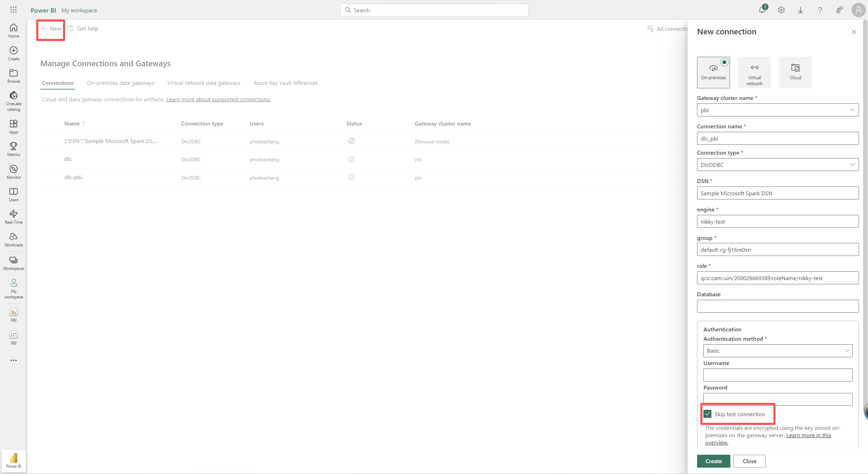Switch to On-premises data gateways tab

(x=120, y=83)
